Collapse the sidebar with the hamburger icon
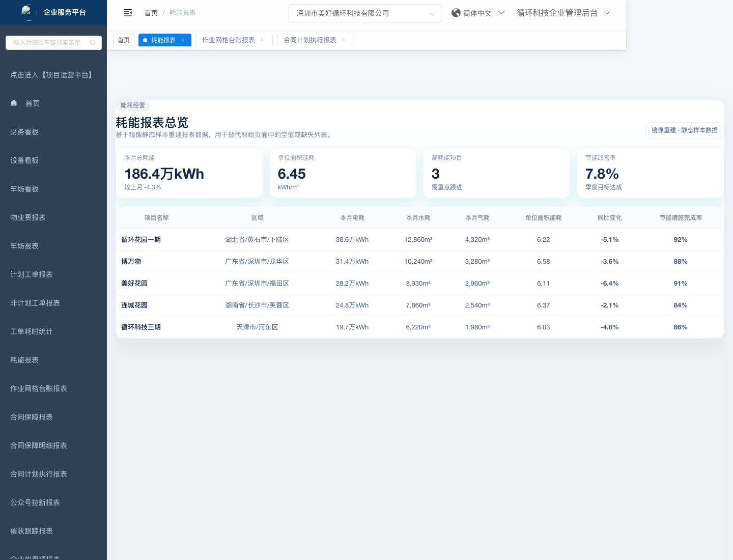733x560 pixels. pos(128,13)
